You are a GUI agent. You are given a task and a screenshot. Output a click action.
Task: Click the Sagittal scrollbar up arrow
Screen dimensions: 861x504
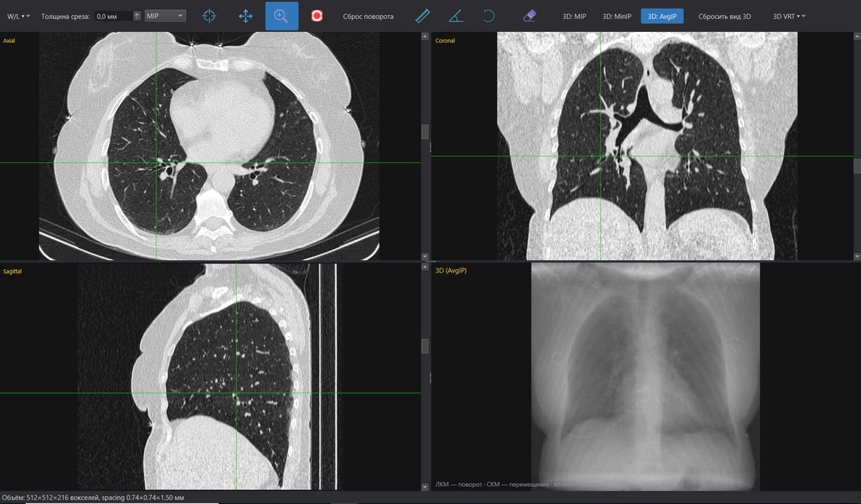coord(424,267)
